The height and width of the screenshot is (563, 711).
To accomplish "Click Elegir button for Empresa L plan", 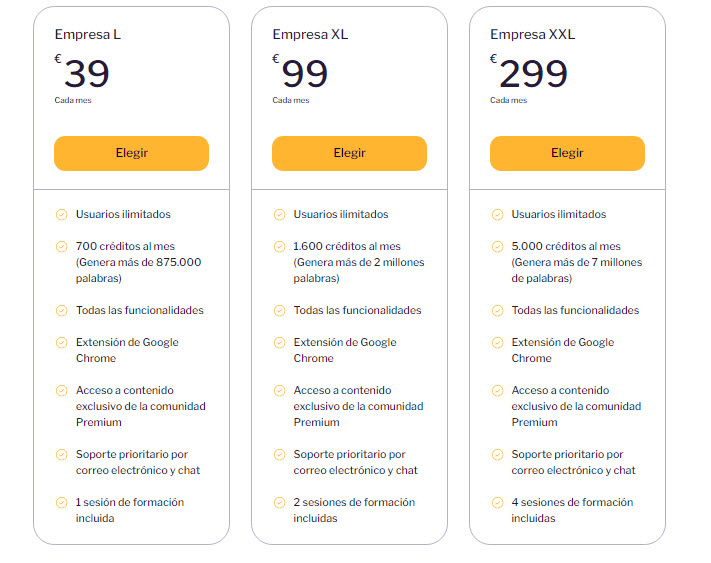I will (131, 153).
